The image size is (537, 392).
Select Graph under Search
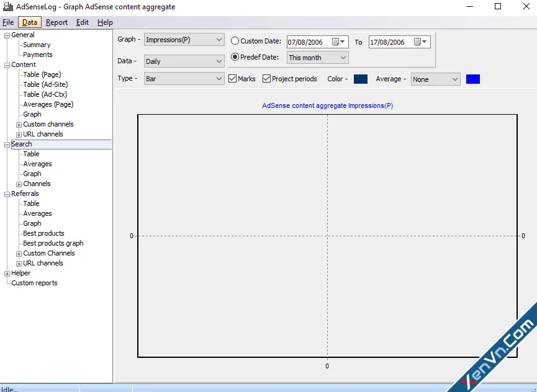[32, 174]
